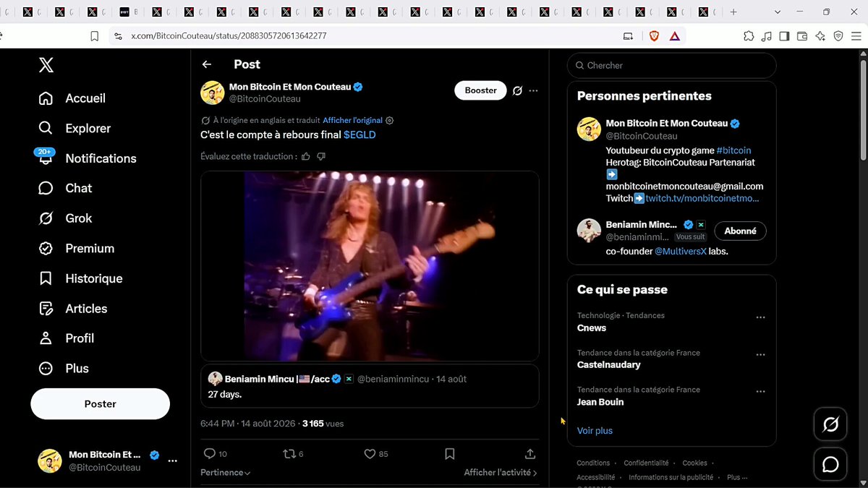The width and height of the screenshot is (868, 488).
Task: Open the Grok icon beside Booster
Action: click(517, 90)
